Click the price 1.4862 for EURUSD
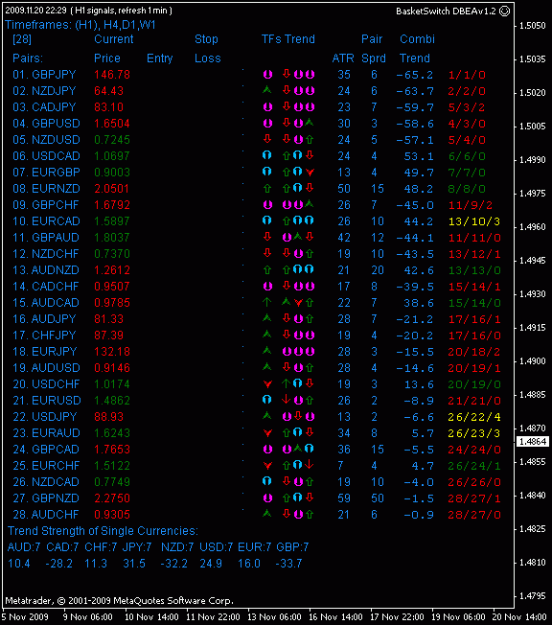The height and width of the screenshot is (625, 552). point(112,400)
